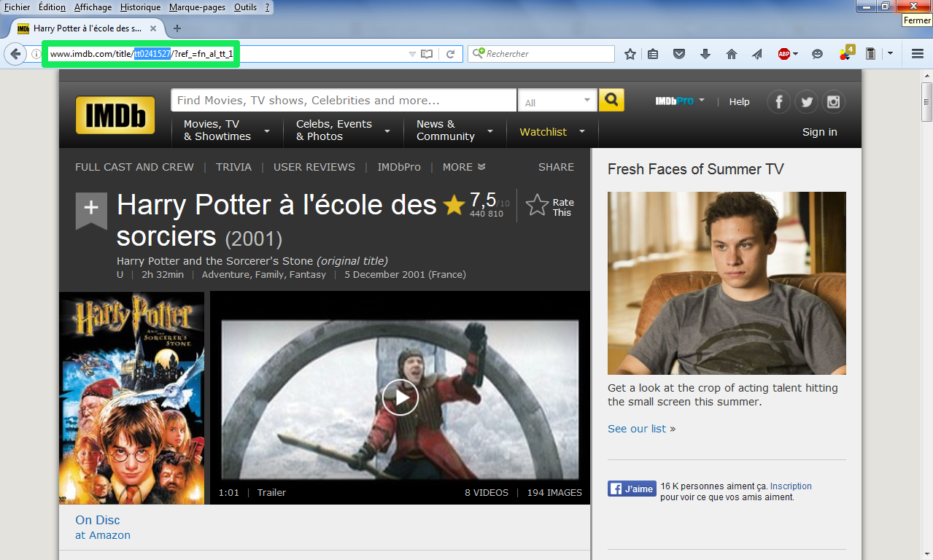
Task: Open the 8 VIDEOS link
Action: pyautogui.click(x=487, y=493)
